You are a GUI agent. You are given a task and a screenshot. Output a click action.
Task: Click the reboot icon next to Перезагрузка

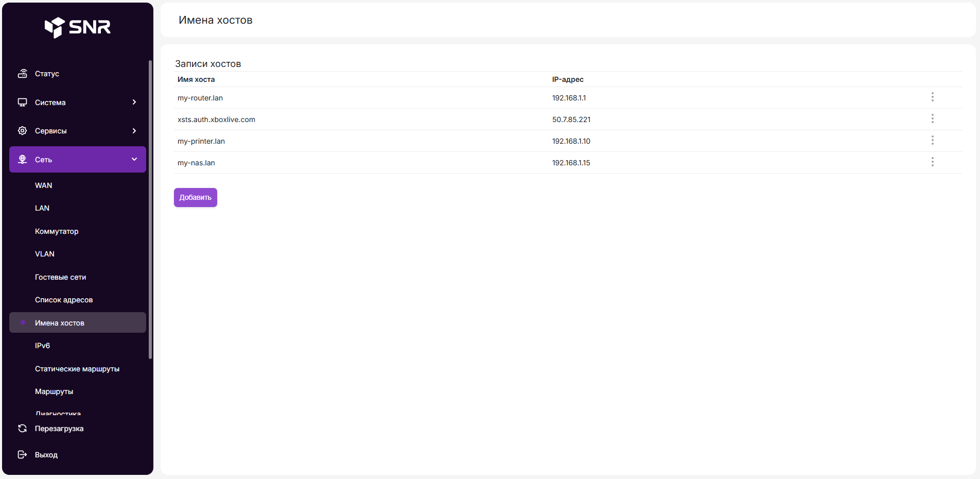(x=22, y=429)
